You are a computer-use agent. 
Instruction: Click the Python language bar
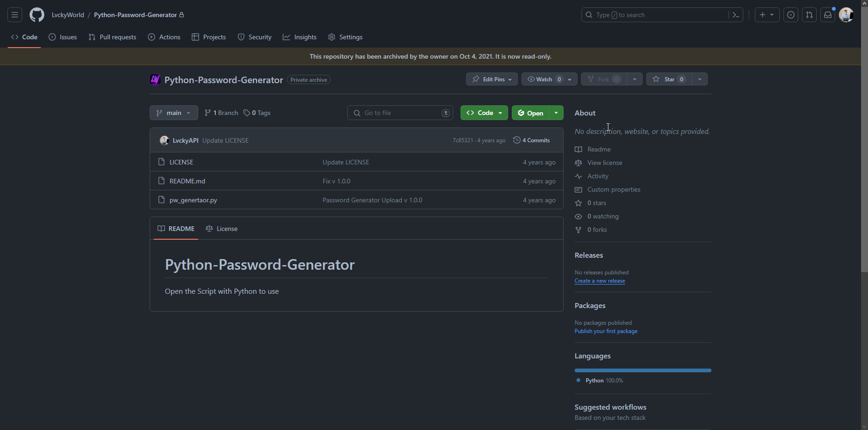pyautogui.click(x=643, y=370)
